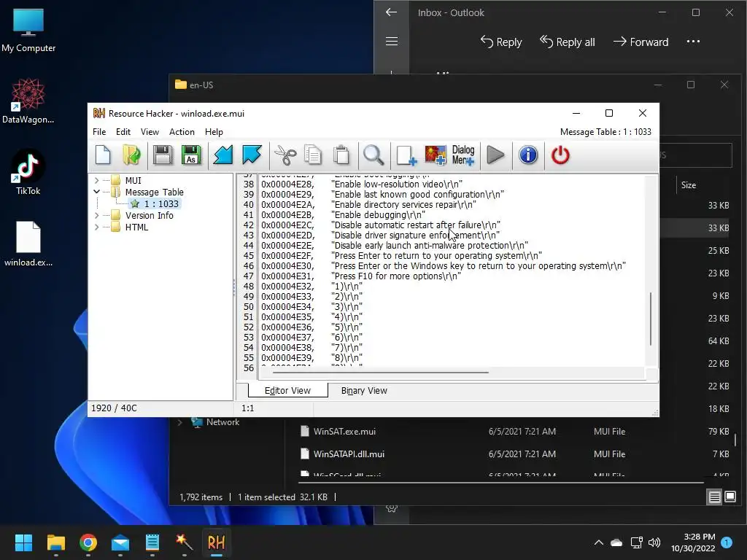Show hidden tray icons chevron
Viewport: 747px width, 560px height.
point(599,542)
